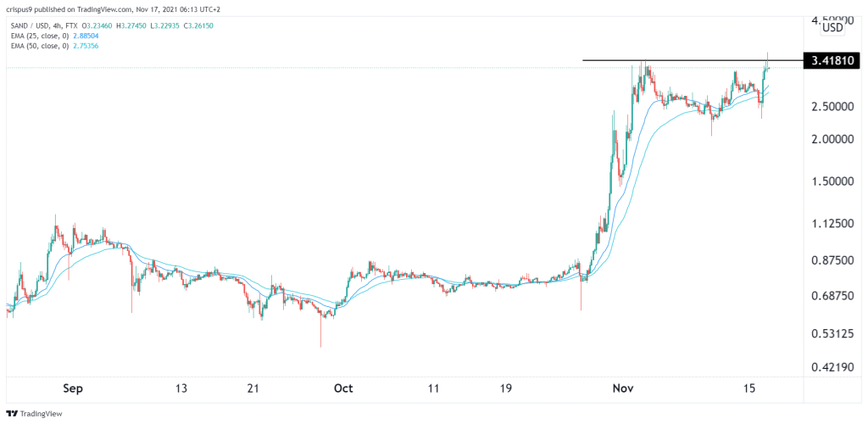Screen dimensions: 868x424
Task: Click the 3.41810 price label
Action: pyautogui.click(x=833, y=60)
